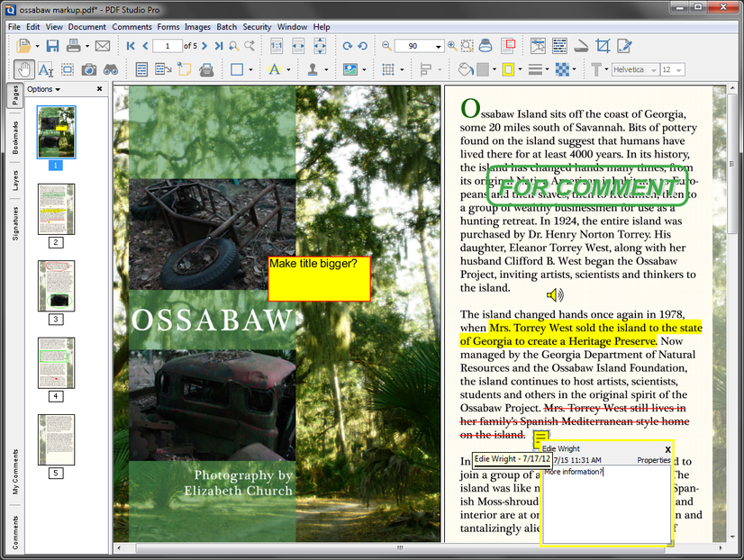Print the document with the printer icon

click(x=74, y=46)
